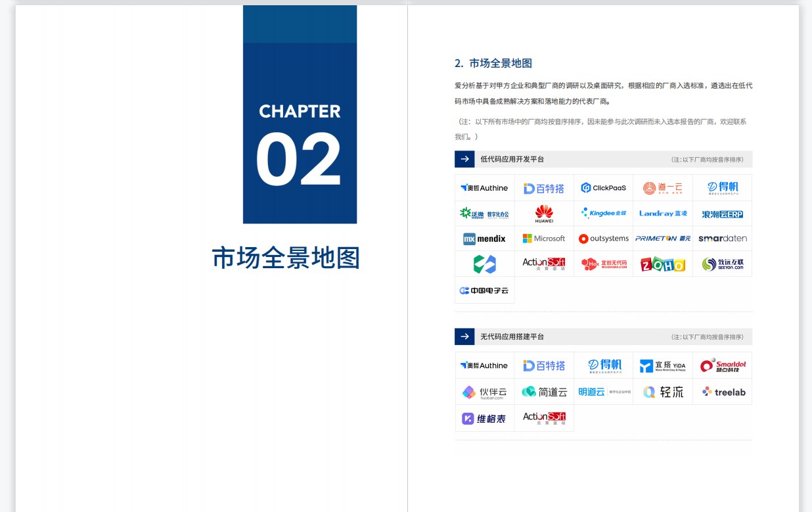The height and width of the screenshot is (512, 812).
Task: Click the smardaten logo
Action: pos(723,239)
